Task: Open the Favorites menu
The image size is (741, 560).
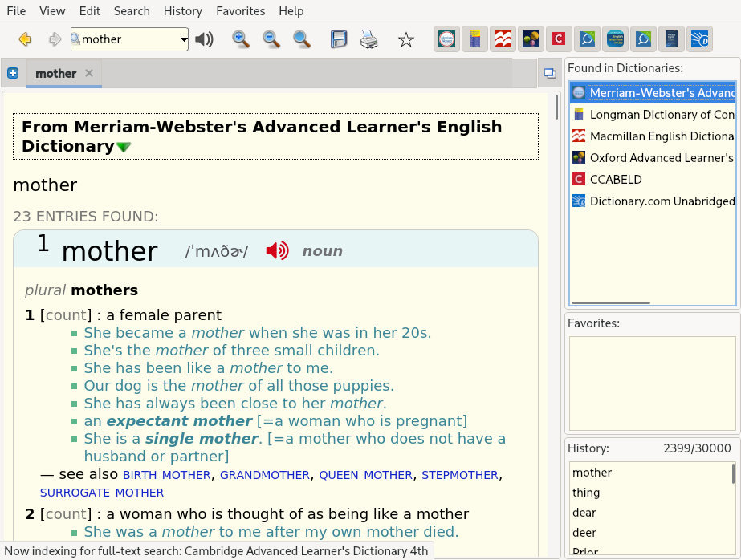Action: (241, 11)
